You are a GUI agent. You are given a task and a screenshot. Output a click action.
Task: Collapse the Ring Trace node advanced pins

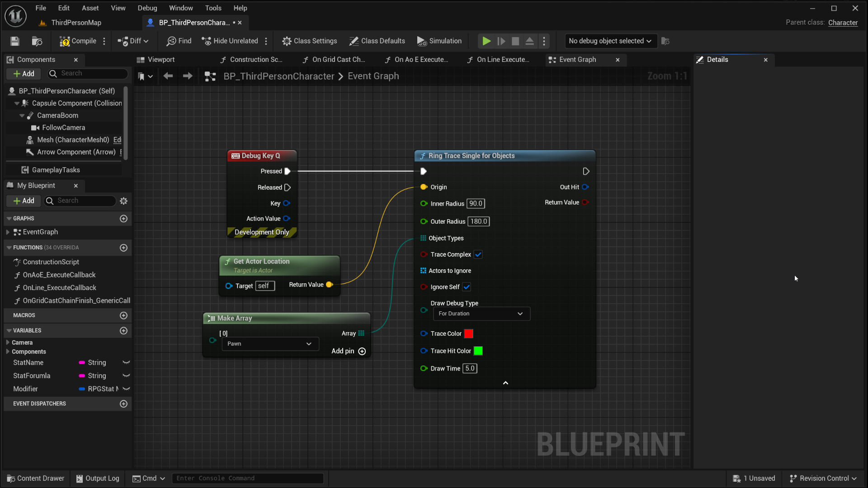click(505, 383)
